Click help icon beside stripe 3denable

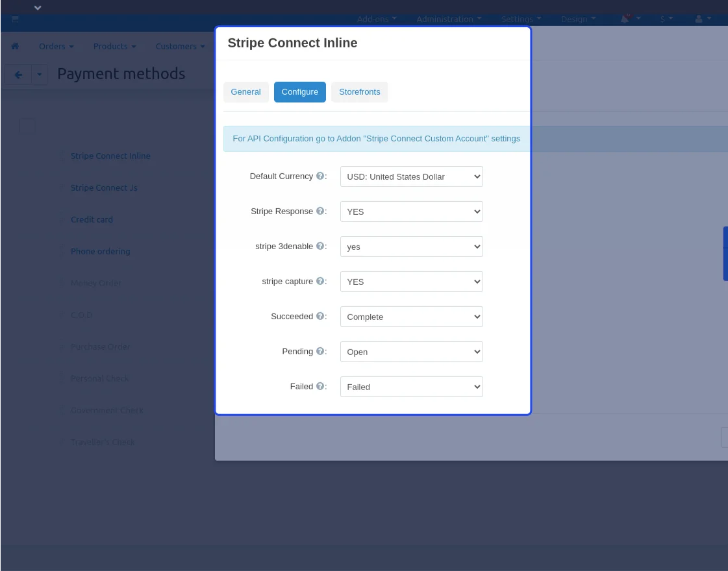tap(320, 246)
